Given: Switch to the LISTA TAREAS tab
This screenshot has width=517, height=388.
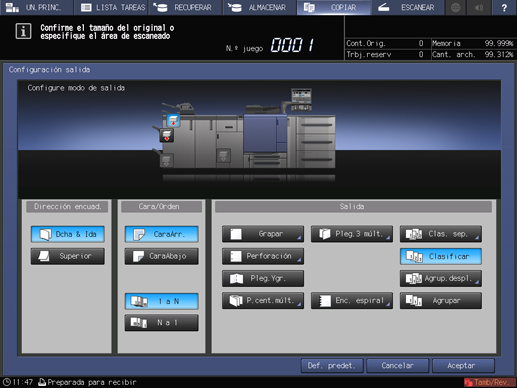Looking at the screenshot, I should 112,7.
